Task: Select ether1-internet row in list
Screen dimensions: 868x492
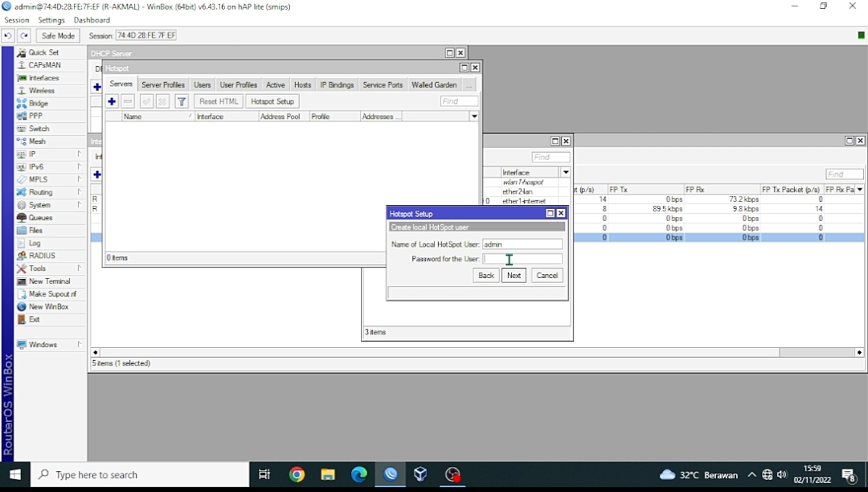Action: (524, 201)
